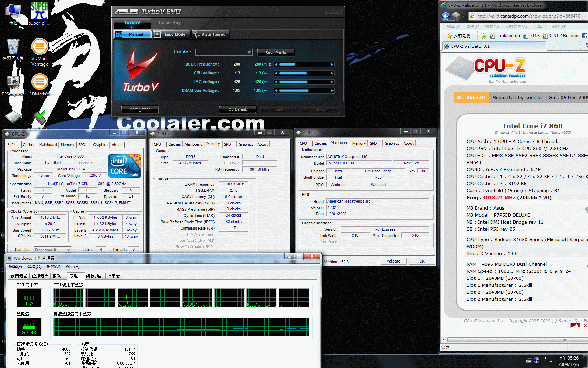Screen dimensions: 588x368
Task: Click the right arrow of the BCLK Frequency slider
Action: [x=332, y=64]
